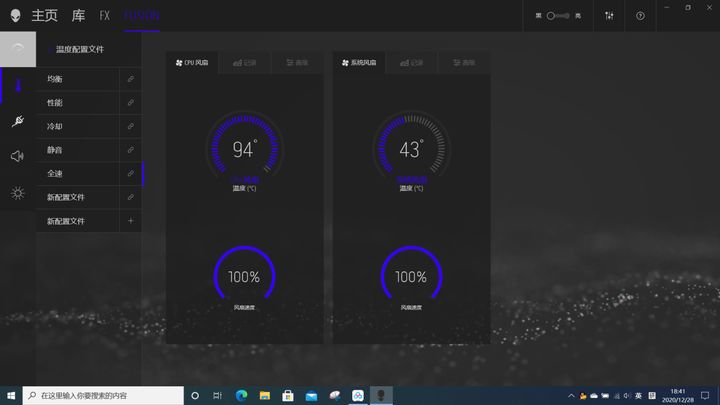Click the link icon beside 全速
Screen dimensions: 720x405
[130, 174]
